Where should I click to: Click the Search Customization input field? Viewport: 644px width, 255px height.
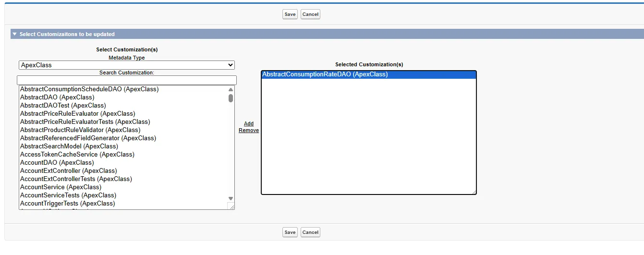(x=127, y=80)
